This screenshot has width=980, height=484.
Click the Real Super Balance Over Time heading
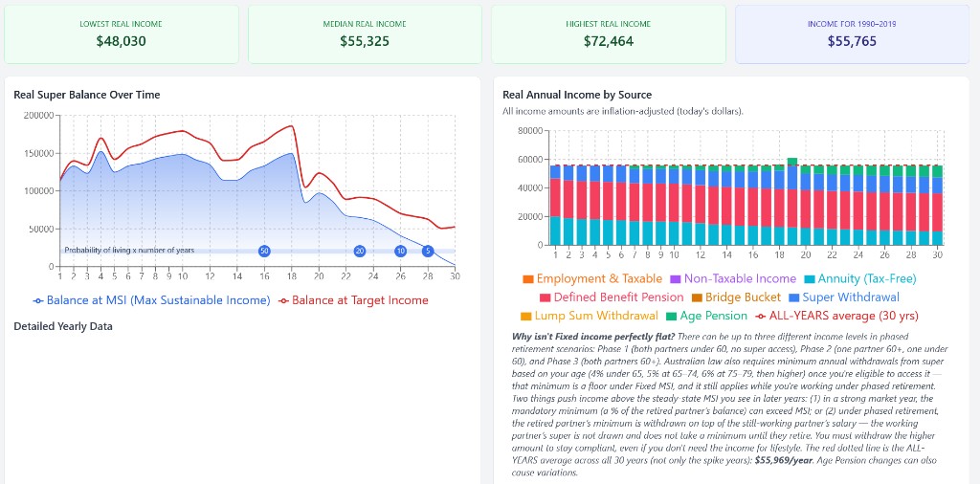87,95
